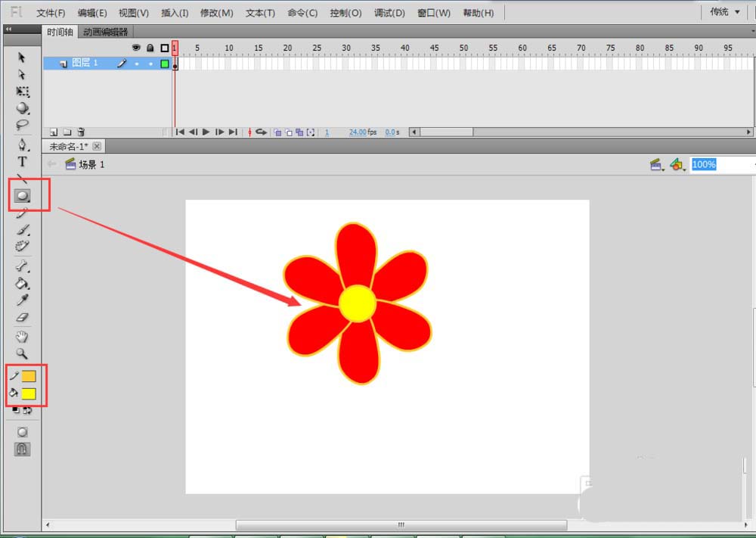The height and width of the screenshot is (538, 756).
Task: Choose the Free Transform tool
Action: pos(22,92)
